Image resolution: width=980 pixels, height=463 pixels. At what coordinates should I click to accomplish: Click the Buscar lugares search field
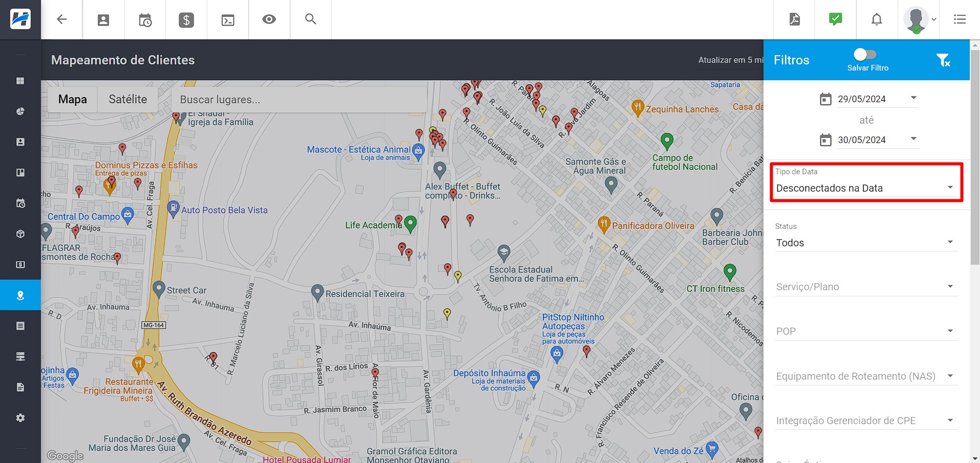click(x=299, y=99)
